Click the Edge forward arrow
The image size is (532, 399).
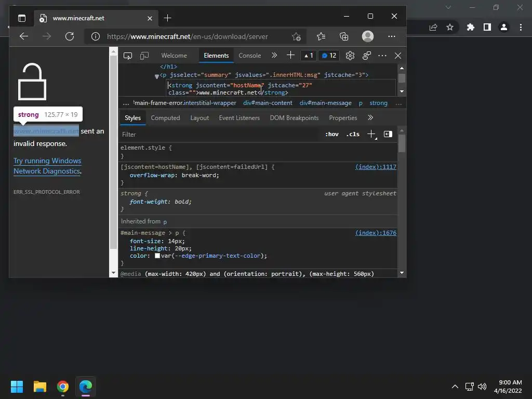pyautogui.click(x=47, y=36)
